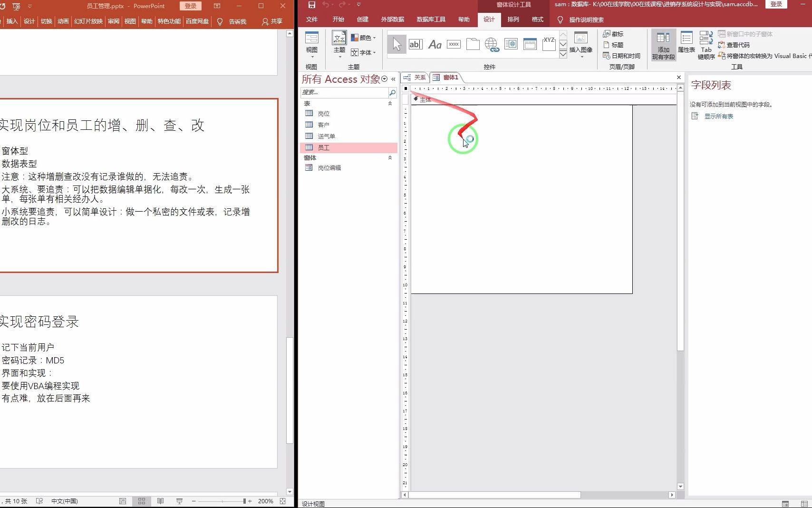Open the Quick Access Toolbar customize arrow in Access
812x508 pixels.
[x=359, y=5]
